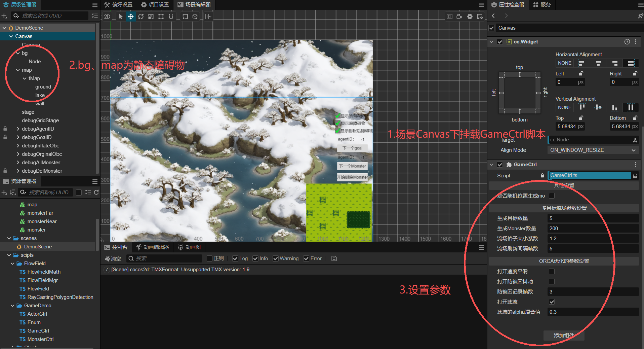The height and width of the screenshot is (349, 644).
Task: Select the Scale gizmo tool
Action: tap(151, 16)
